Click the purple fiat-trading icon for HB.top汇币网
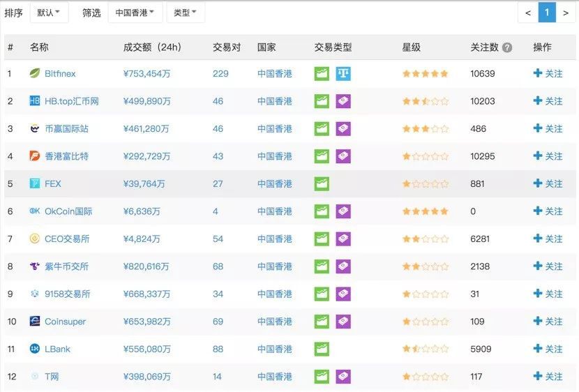 pos(343,101)
